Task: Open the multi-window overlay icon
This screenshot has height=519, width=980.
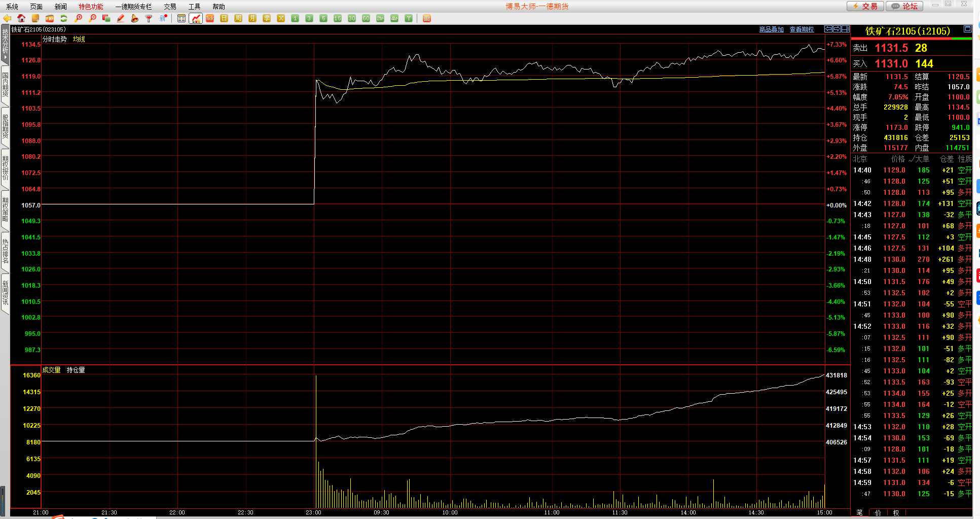Action: [x=106, y=18]
